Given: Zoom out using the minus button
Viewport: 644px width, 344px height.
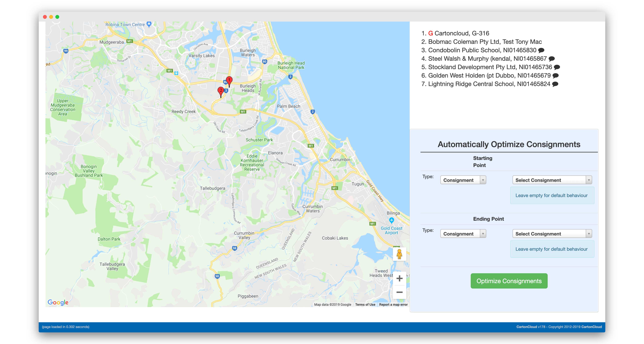Looking at the screenshot, I should coord(399,292).
